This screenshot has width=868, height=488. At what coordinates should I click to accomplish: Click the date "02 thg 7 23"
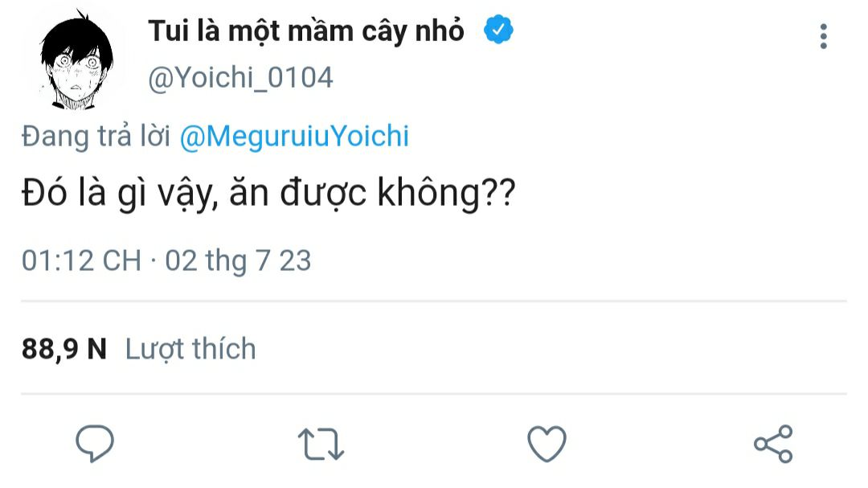pyautogui.click(x=238, y=260)
